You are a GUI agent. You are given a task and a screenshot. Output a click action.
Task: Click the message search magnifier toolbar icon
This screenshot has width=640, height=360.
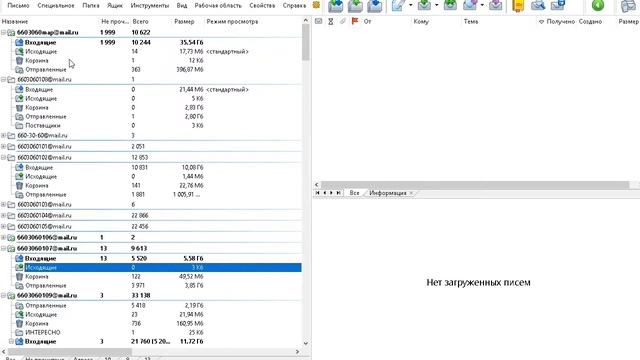coord(538,5)
